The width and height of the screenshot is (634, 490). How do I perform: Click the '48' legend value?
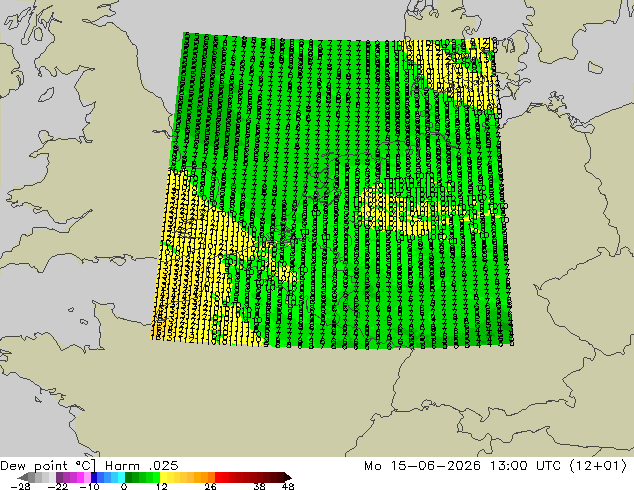click(x=288, y=486)
